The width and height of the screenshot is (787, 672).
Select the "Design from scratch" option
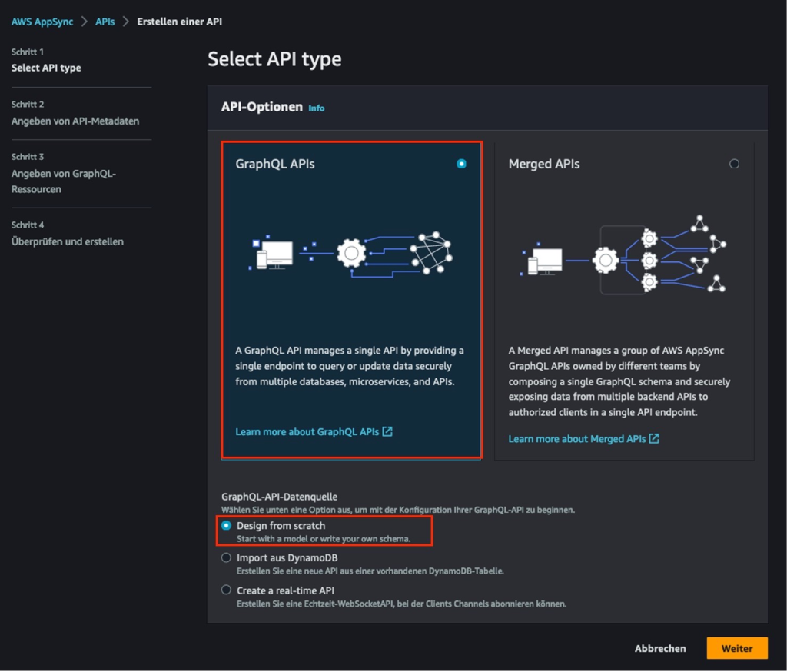point(226,527)
